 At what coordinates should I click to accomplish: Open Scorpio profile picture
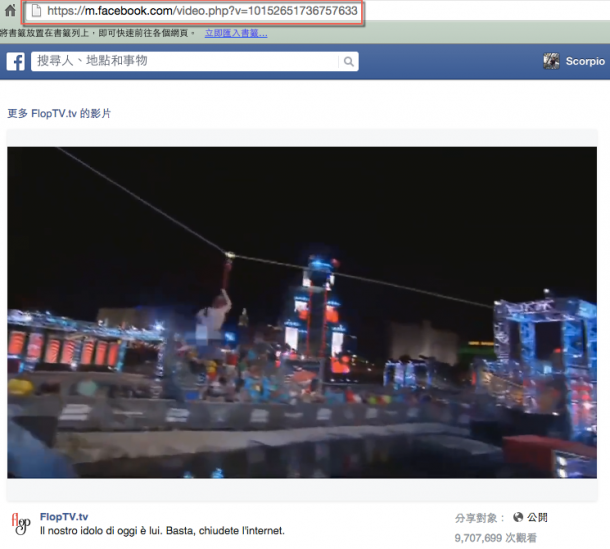(x=551, y=61)
